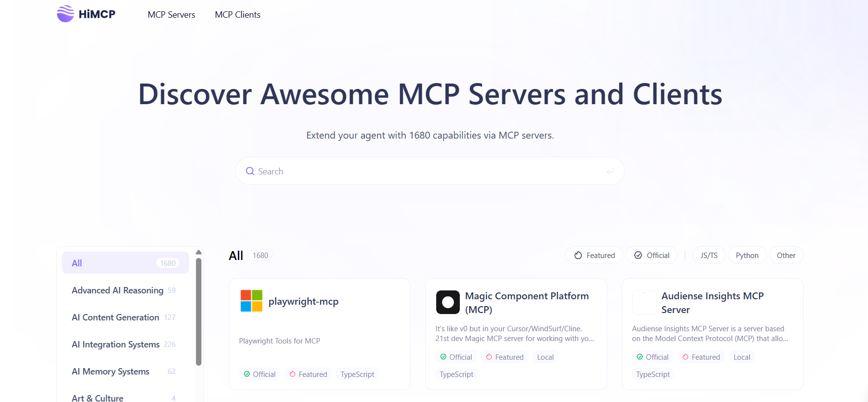Click the 'Extend your agent with 1680 capabilities' subtitle
This screenshot has height=402, width=868.
tap(430, 135)
